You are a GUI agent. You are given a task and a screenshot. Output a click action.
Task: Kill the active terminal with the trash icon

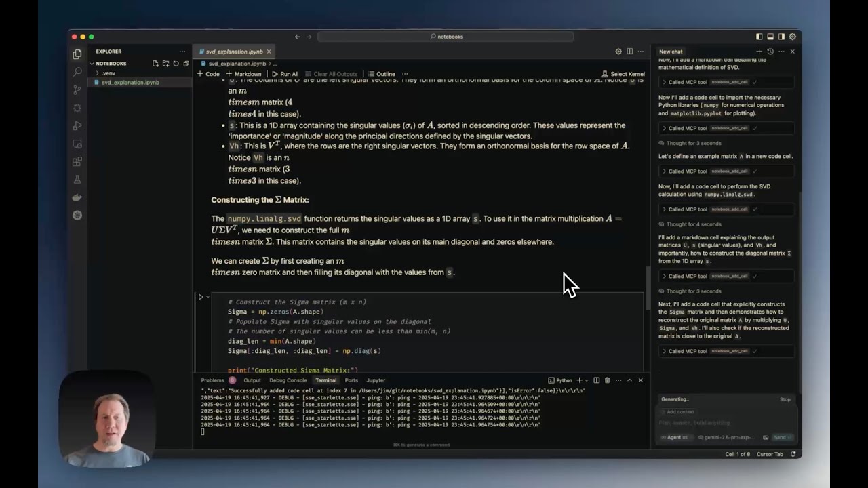coord(607,380)
